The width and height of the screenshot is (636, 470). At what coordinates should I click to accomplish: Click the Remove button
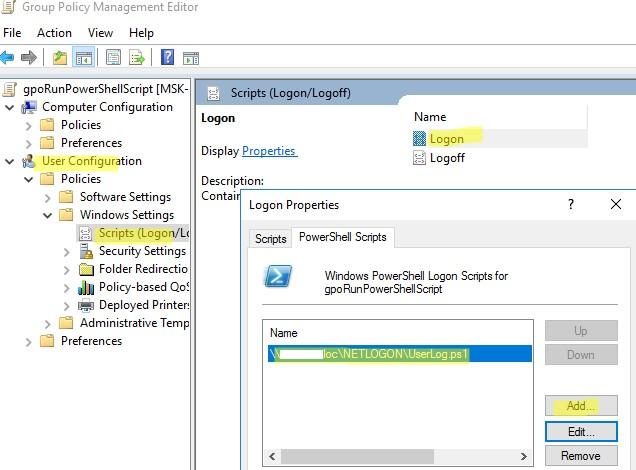point(581,456)
